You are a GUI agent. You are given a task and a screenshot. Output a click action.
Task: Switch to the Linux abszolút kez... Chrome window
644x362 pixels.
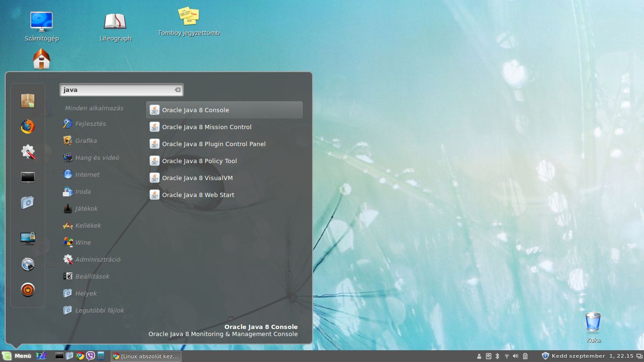(146, 356)
